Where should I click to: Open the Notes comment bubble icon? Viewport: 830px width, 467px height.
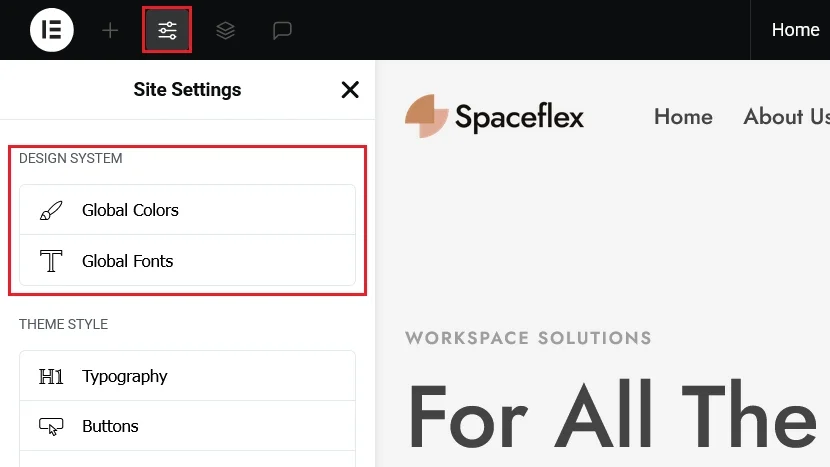[x=282, y=30]
